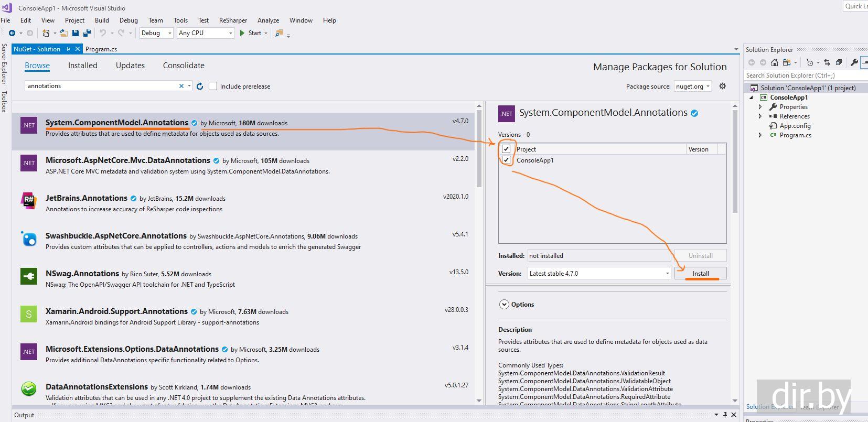
Task: Click the Home icon in Solution Explorer
Action: 774,62
